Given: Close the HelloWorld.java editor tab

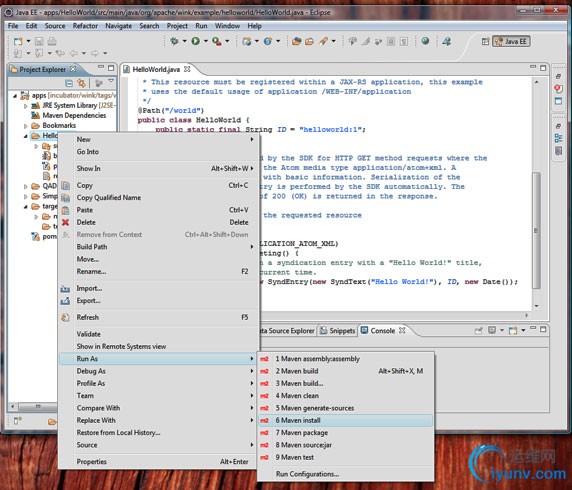Looking at the screenshot, I should tap(187, 69).
